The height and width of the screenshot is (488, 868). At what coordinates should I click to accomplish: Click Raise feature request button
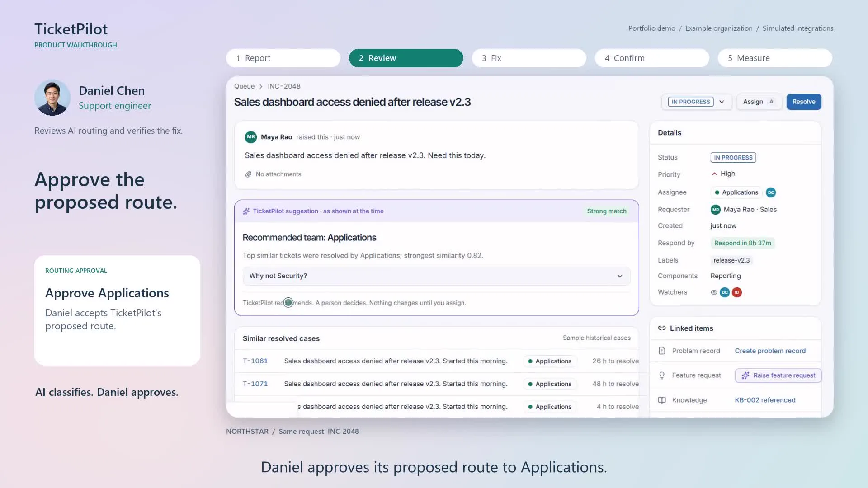coord(778,375)
